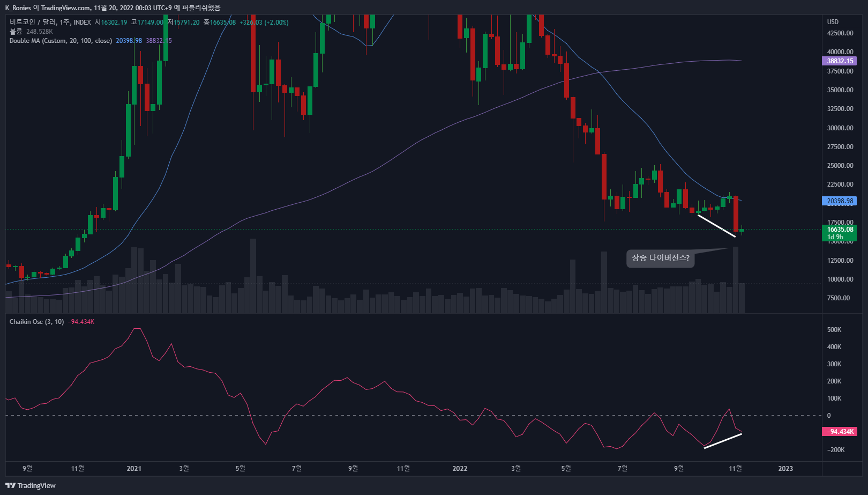The width and height of the screenshot is (868, 495).
Task: Click the high value 17149.00
Action: (151, 23)
